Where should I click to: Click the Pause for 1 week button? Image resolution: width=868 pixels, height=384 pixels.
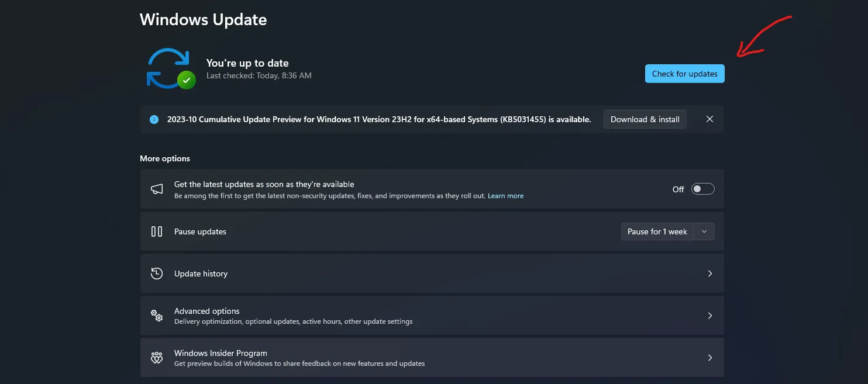657,231
